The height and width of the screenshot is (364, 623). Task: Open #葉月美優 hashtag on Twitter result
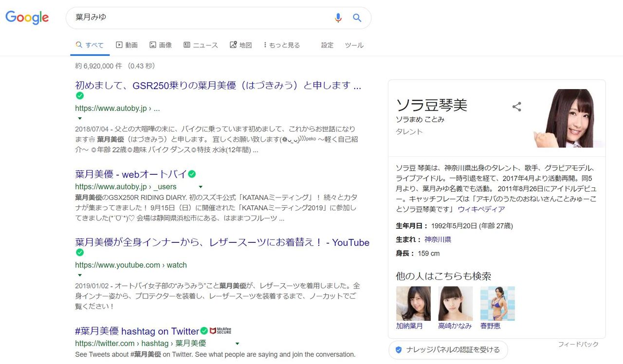point(137,331)
